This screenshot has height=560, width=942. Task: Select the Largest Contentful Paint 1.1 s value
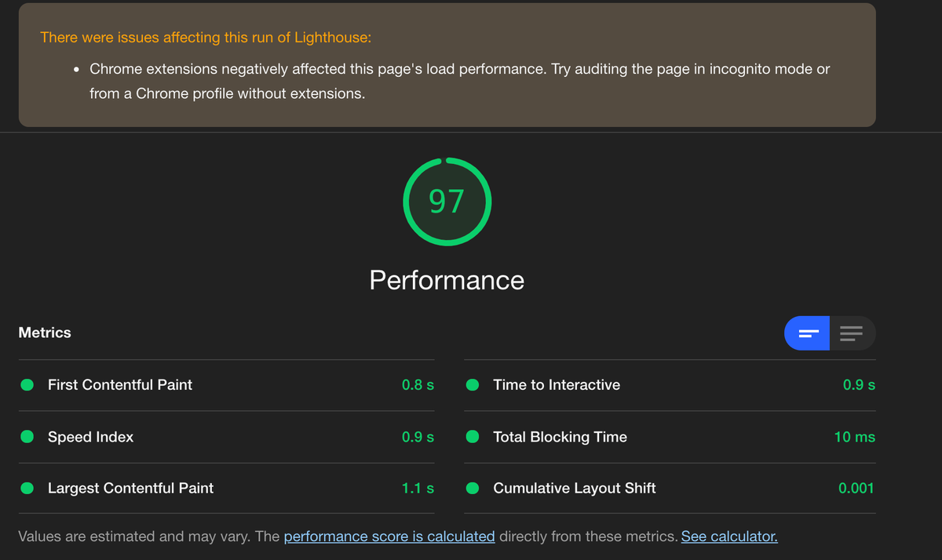(x=418, y=488)
